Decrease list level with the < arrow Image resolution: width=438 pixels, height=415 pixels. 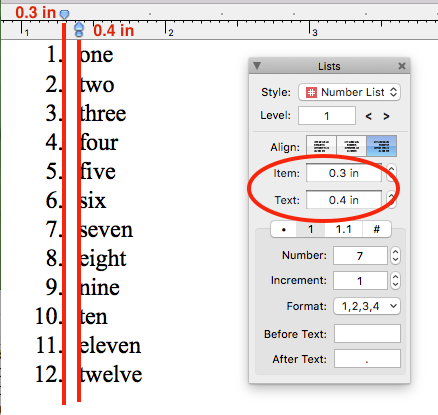368,116
